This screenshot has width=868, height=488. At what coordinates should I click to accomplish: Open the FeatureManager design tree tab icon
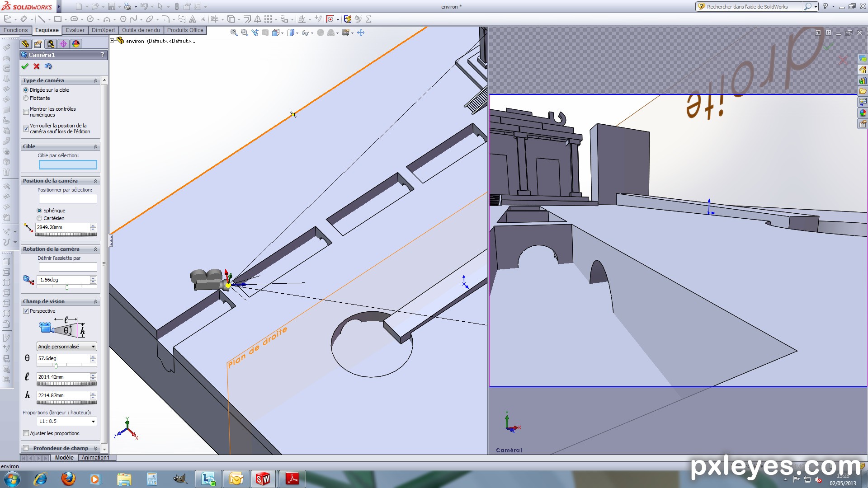[25, 44]
